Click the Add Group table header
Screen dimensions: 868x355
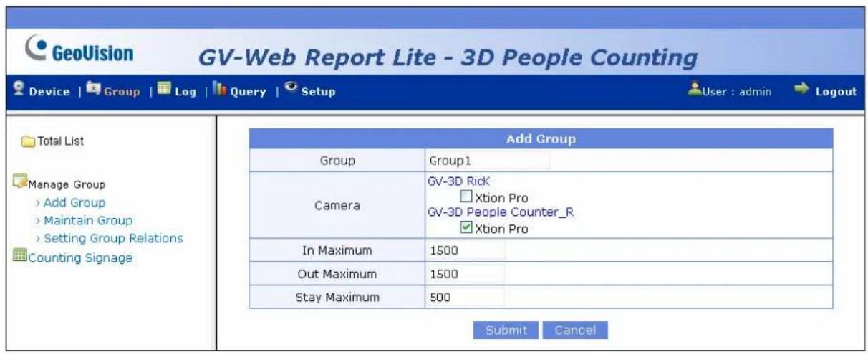pyautogui.click(x=541, y=139)
